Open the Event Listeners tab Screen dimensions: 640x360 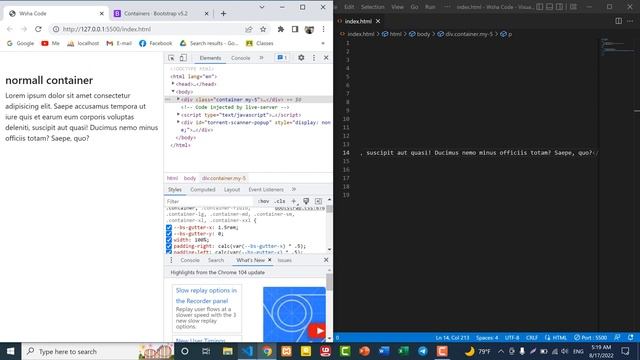pos(266,189)
